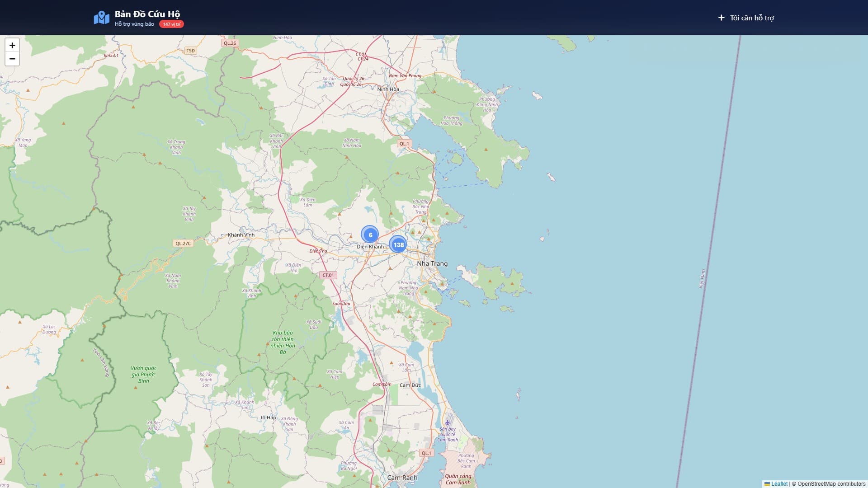Click the Tôi cần hỗ trợ button
Viewport: 868px width, 488px height.
click(746, 18)
